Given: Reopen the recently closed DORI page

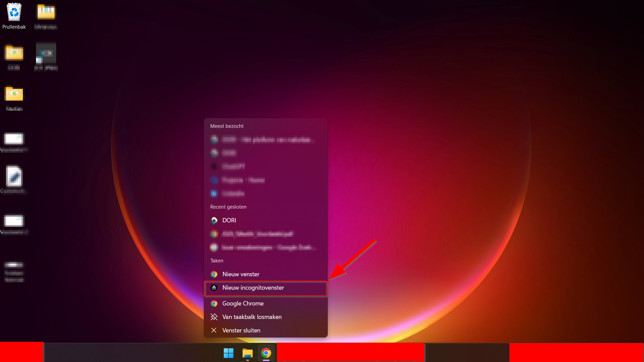Looking at the screenshot, I should 229,220.
